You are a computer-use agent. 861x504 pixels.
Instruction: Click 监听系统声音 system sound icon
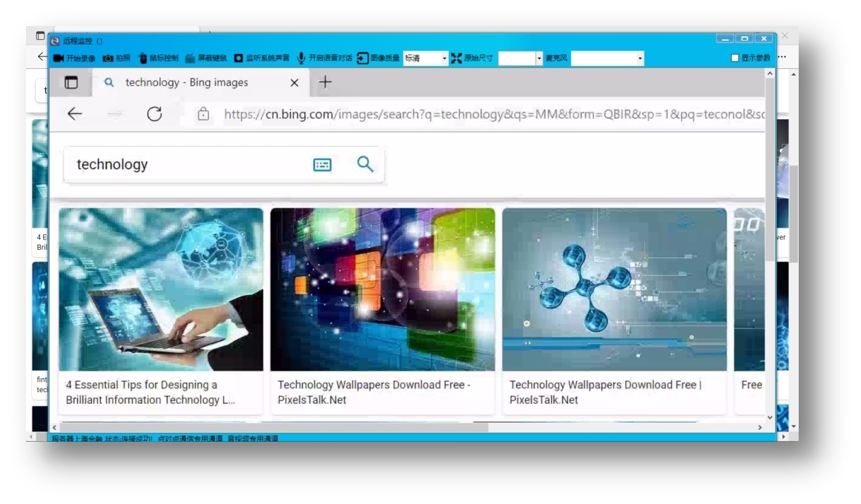coord(239,58)
